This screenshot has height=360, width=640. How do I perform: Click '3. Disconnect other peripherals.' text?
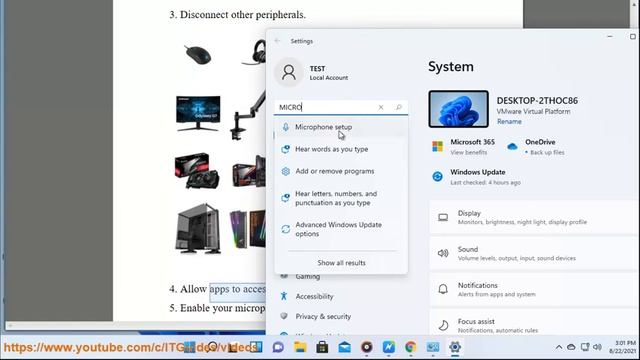coord(238,15)
